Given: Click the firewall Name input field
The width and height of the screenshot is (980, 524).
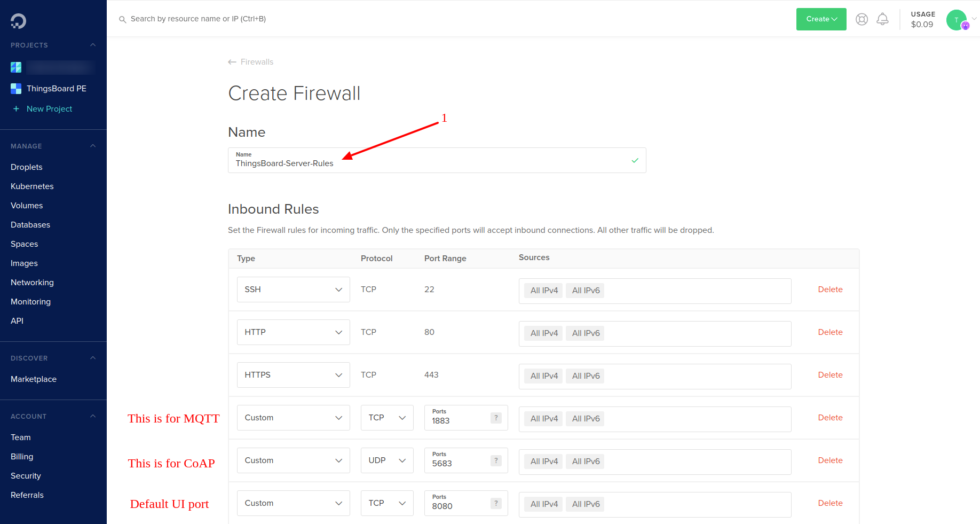Looking at the screenshot, I should [437, 160].
